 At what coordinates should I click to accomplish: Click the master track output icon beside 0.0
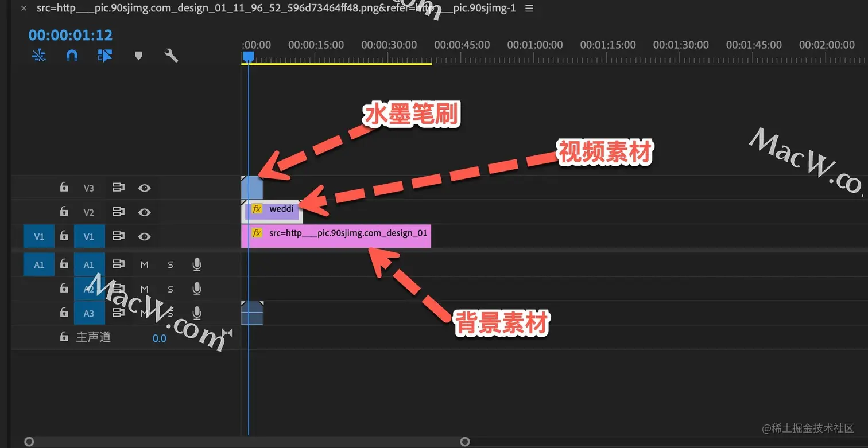coord(227,333)
